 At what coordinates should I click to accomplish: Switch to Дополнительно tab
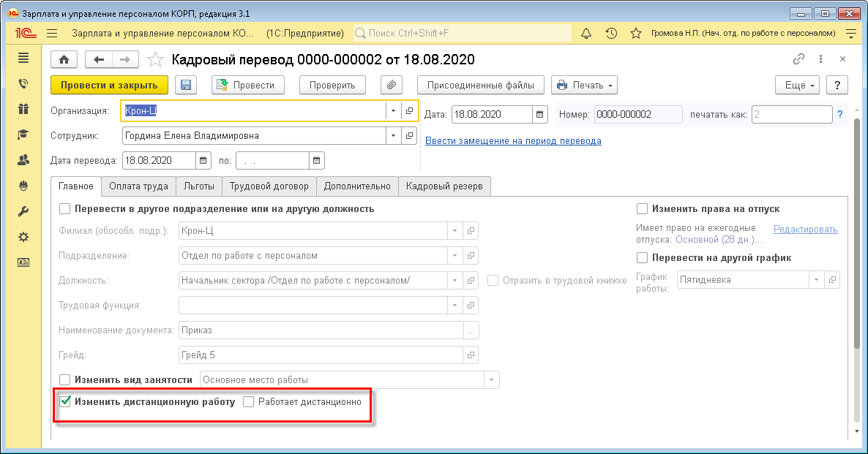coord(357,186)
